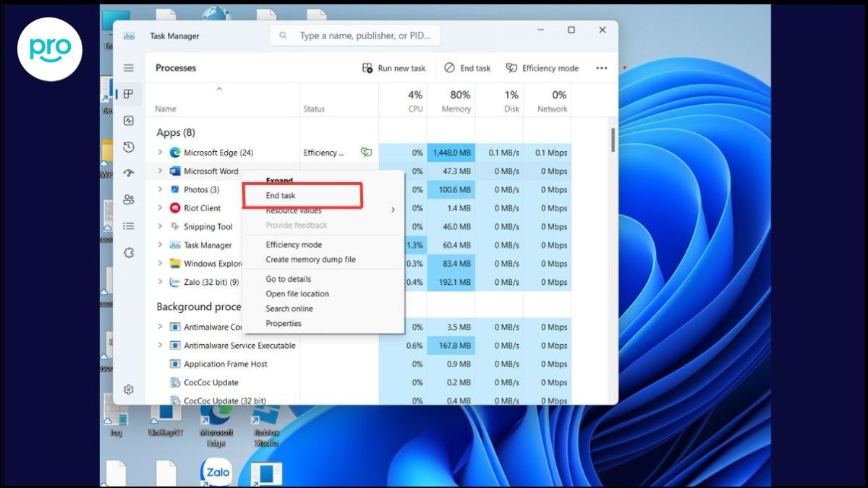
Task: Click the Task Manager title bar app icon
Action: [x=129, y=35]
